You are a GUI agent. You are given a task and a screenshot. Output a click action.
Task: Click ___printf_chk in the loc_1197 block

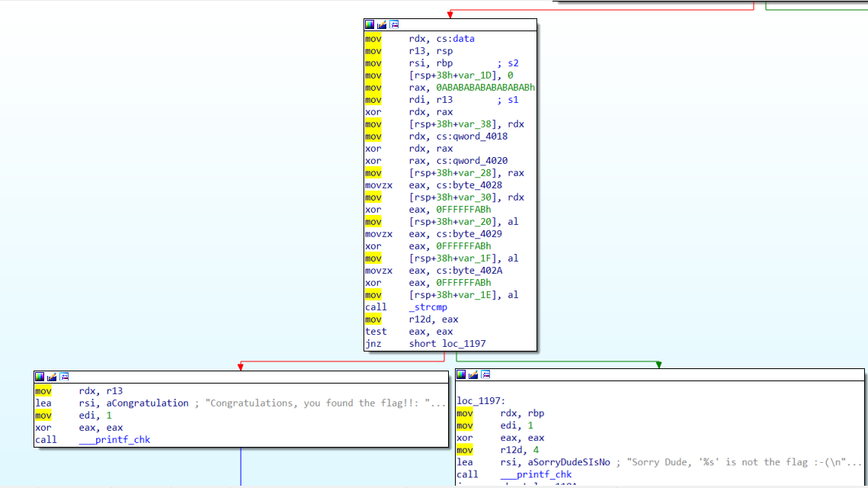536,474
